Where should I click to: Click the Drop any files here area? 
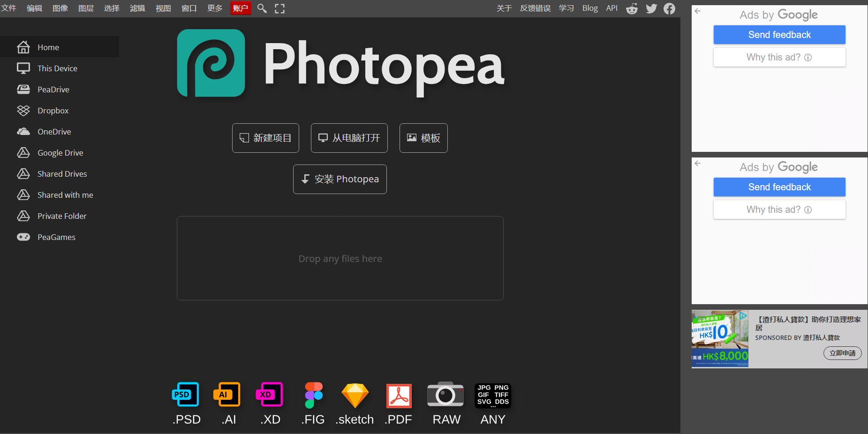coord(340,258)
